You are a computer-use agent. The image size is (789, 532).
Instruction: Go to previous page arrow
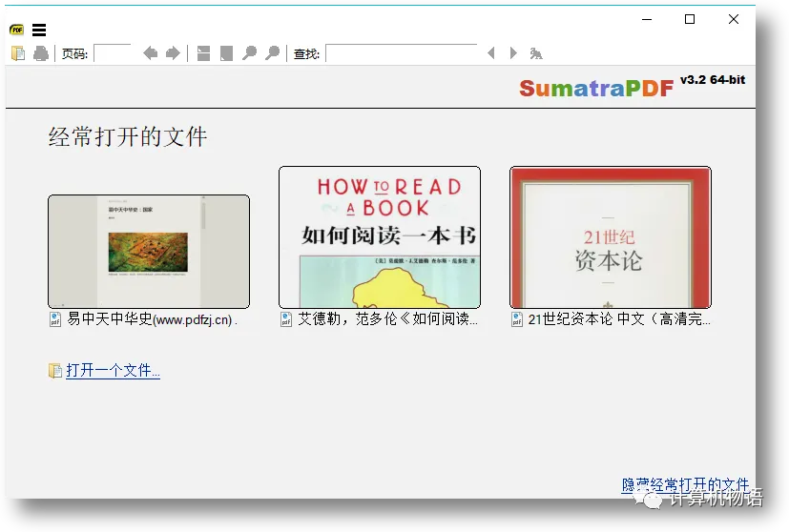150,52
